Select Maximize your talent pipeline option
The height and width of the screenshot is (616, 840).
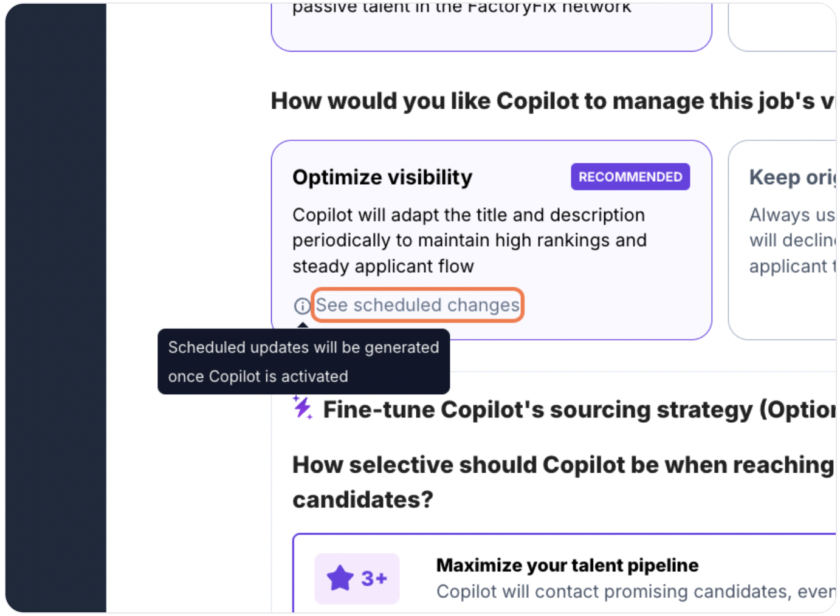565,574
